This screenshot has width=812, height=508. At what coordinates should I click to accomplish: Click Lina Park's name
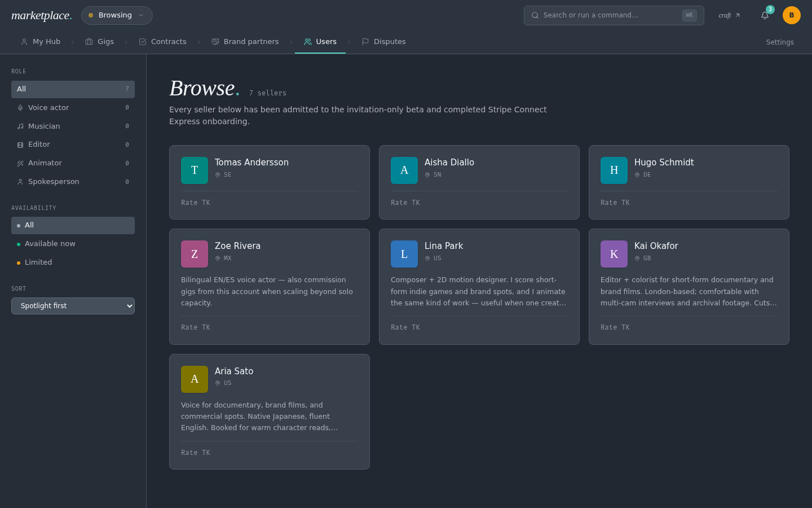(444, 246)
